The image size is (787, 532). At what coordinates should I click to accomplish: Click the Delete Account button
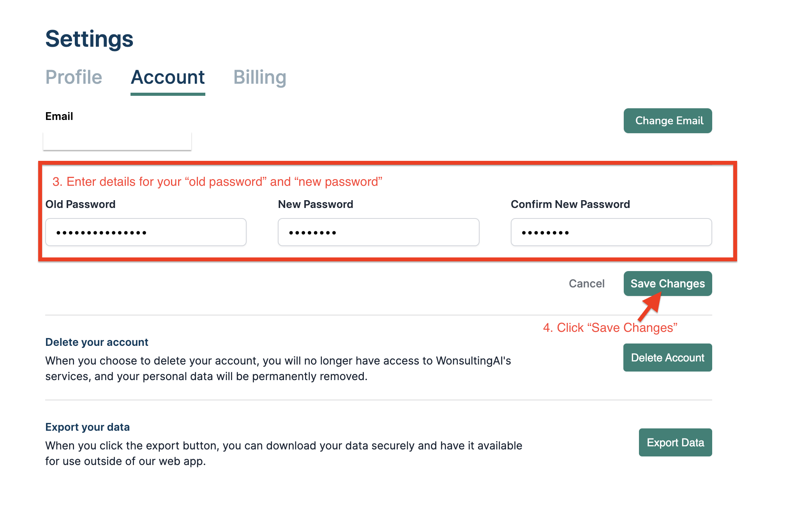[x=668, y=358]
